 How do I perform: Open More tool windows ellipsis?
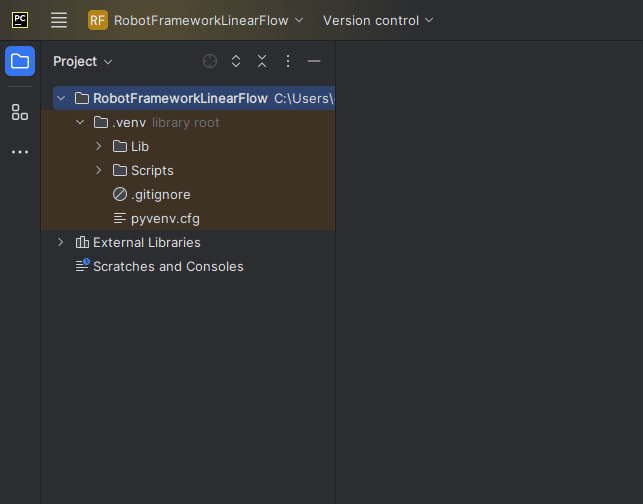(x=20, y=152)
